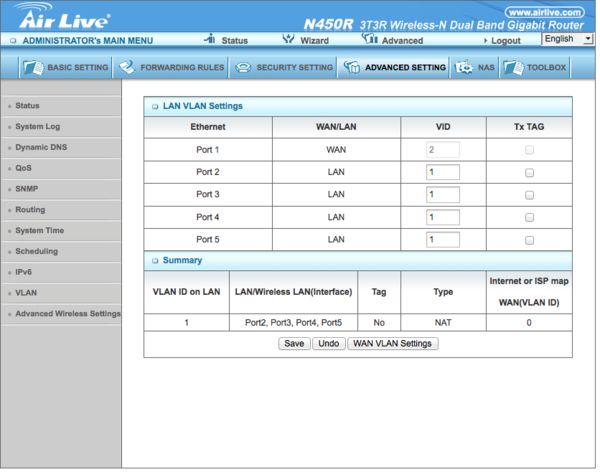The width and height of the screenshot is (600, 472).
Task: Click the Forwarding Rules tab icon
Action: click(127, 67)
